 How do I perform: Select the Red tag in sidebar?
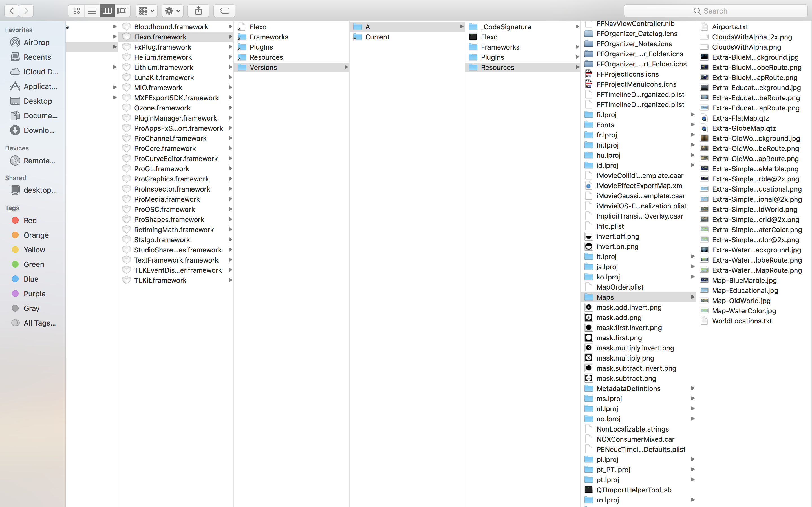(x=30, y=221)
